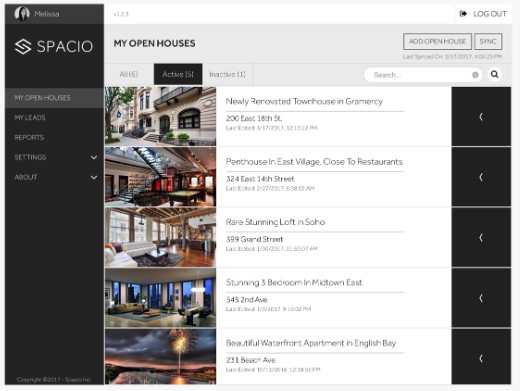Expand the About menu chevron
520x391 pixels.
pyautogui.click(x=94, y=177)
